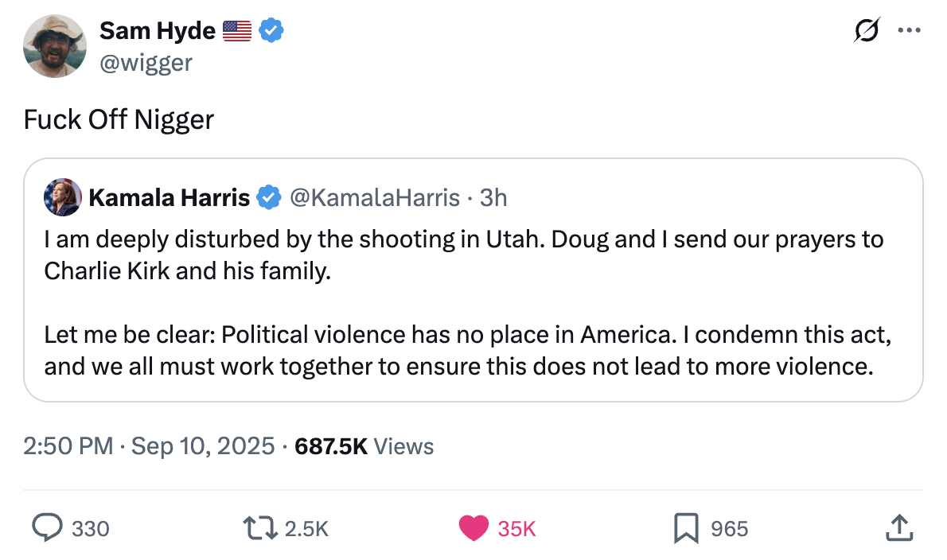Open the 3h timestamp of quoted post
This screenshot has height=560, width=947.
pyautogui.click(x=493, y=198)
